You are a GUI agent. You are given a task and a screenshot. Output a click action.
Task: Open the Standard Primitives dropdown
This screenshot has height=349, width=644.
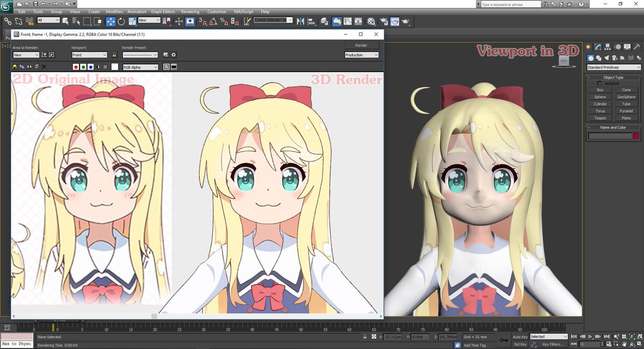tap(614, 68)
